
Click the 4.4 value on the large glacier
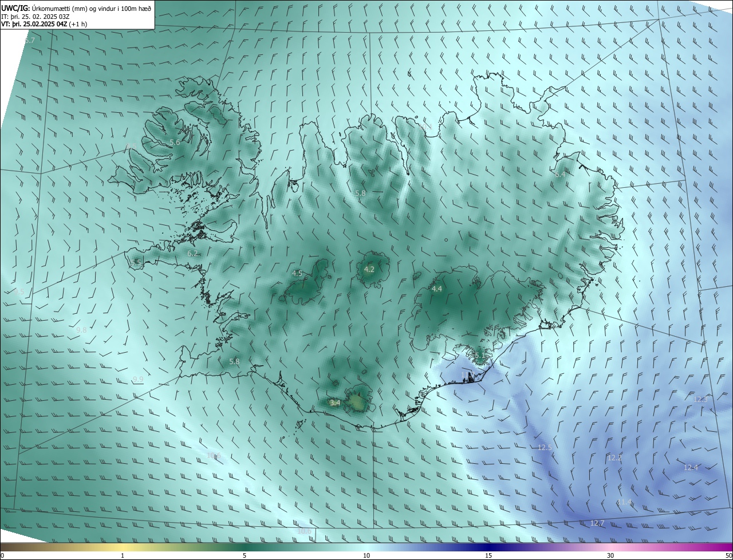(x=436, y=289)
